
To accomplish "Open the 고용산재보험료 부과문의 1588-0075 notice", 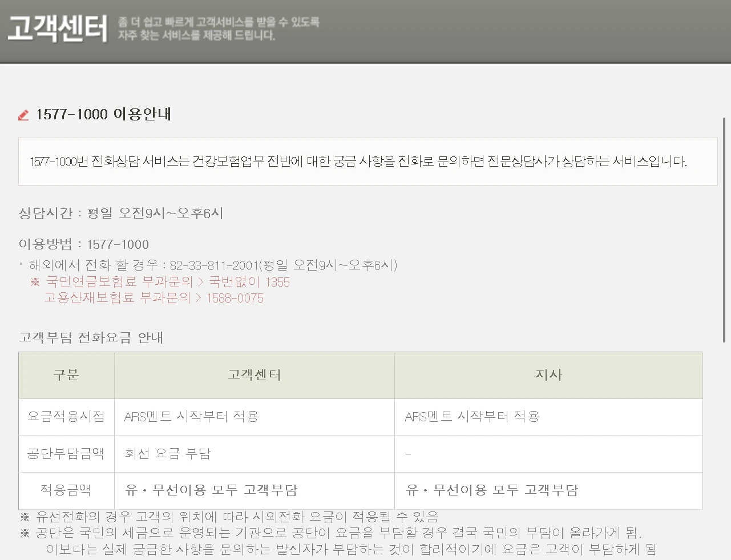I will click(x=154, y=298).
